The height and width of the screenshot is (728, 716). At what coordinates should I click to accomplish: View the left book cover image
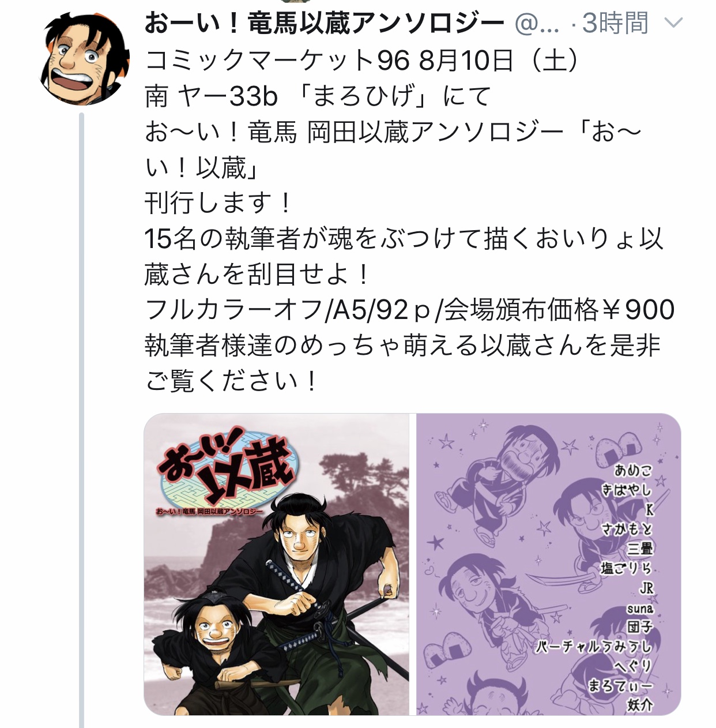(276, 564)
